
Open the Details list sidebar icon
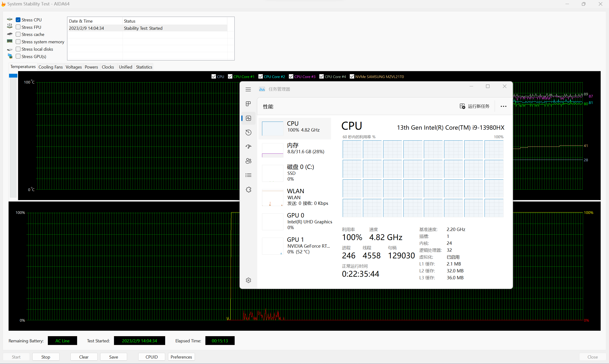pos(248,175)
